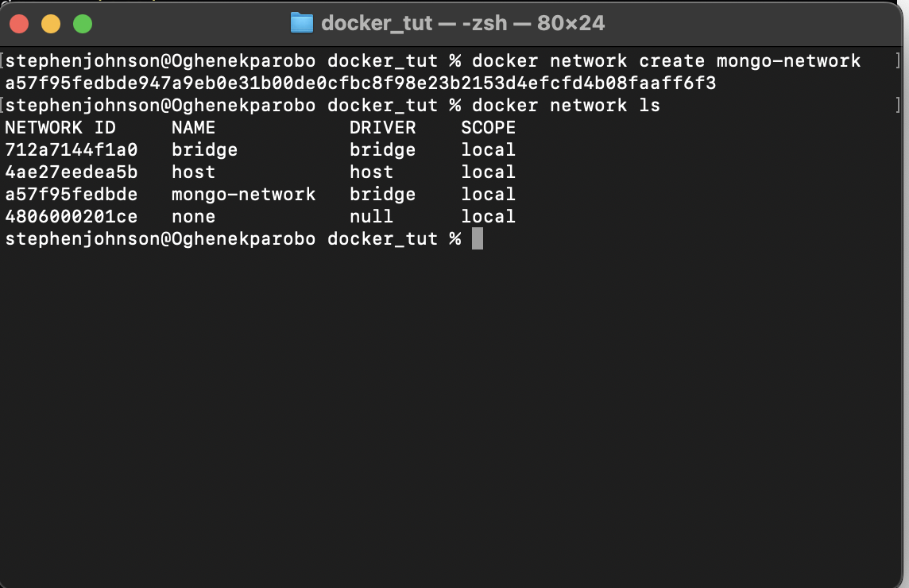This screenshot has width=909, height=588.
Task: Close the Terminal window with red button
Action: pos(19,24)
